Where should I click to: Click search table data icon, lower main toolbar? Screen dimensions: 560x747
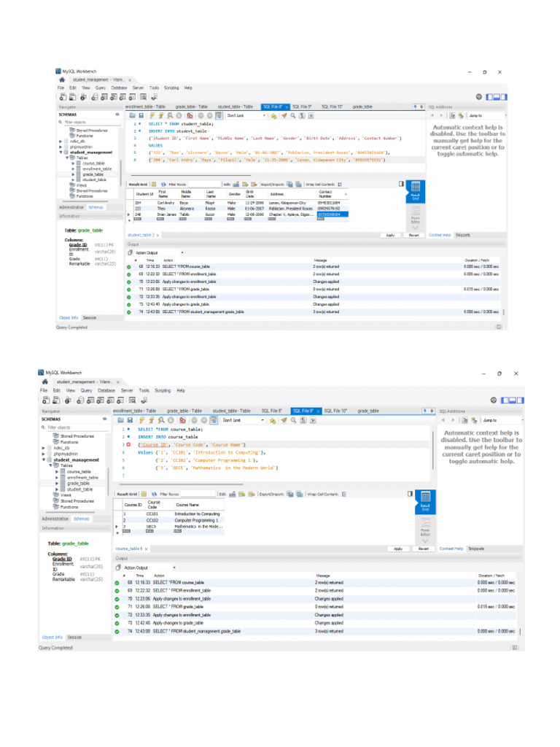click(x=133, y=400)
